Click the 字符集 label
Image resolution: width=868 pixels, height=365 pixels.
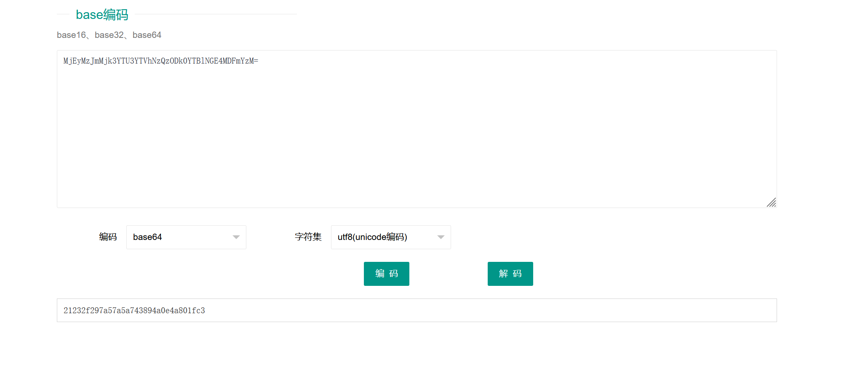pos(308,237)
